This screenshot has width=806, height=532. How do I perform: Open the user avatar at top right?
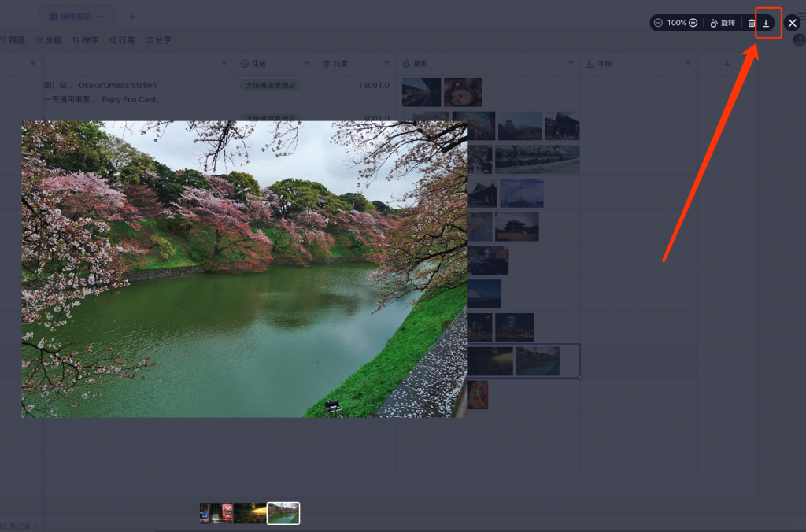click(x=799, y=40)
